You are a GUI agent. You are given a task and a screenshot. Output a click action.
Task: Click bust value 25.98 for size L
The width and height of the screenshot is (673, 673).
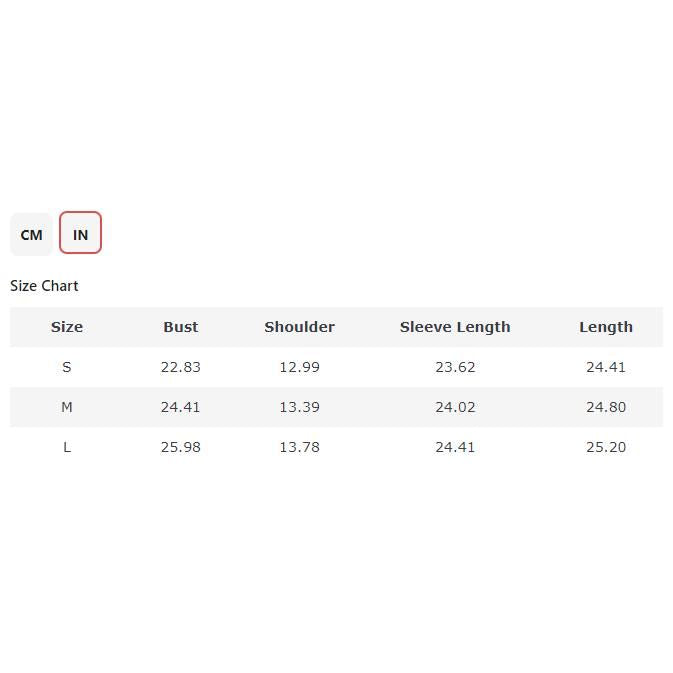click(181, 447)
